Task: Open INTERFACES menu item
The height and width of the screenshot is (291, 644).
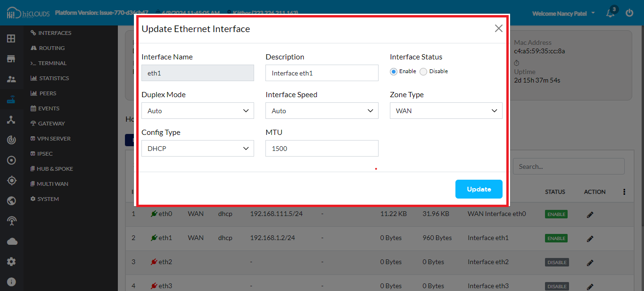Action: point(51,33)
